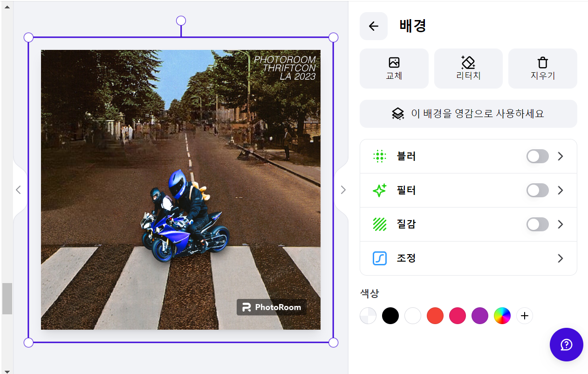Click the vertical scrollbar thumb at left

point(7,298)
